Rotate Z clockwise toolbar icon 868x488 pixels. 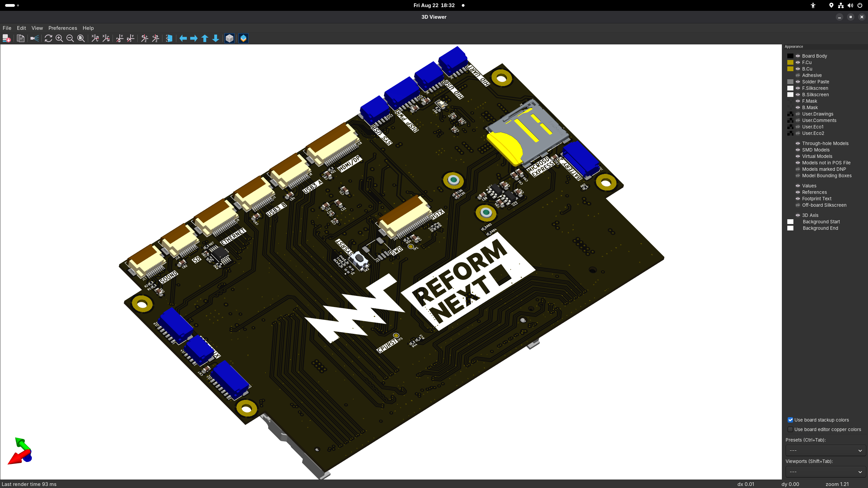point(145,38)
